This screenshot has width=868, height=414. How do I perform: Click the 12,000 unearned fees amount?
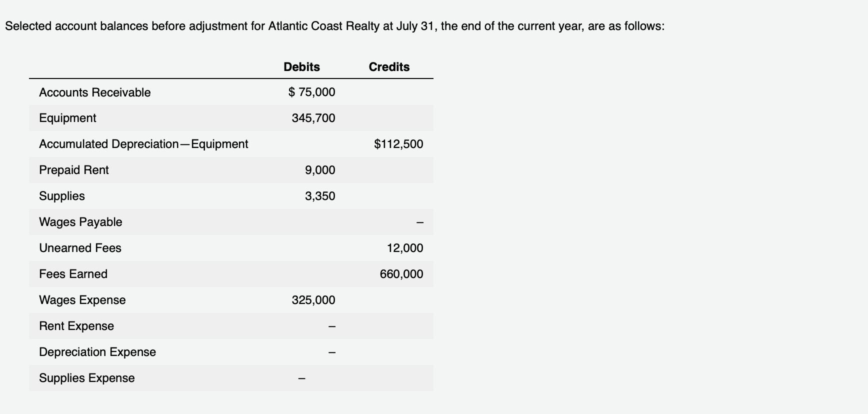(x=405, y=248)
